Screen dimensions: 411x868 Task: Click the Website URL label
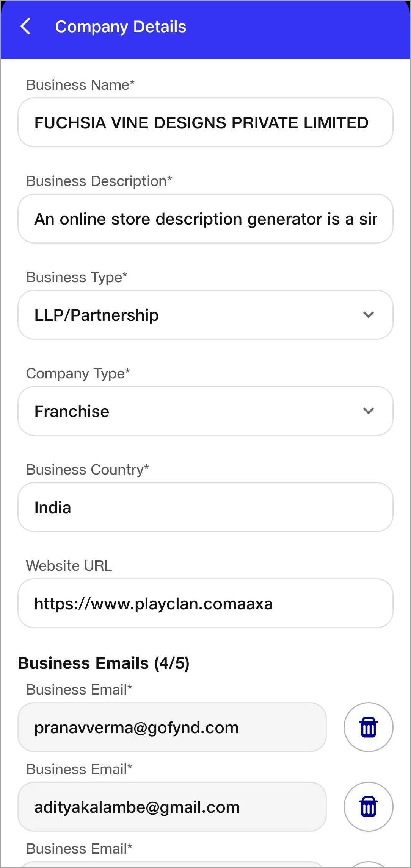pyautogui.click(x=69, y=566)
